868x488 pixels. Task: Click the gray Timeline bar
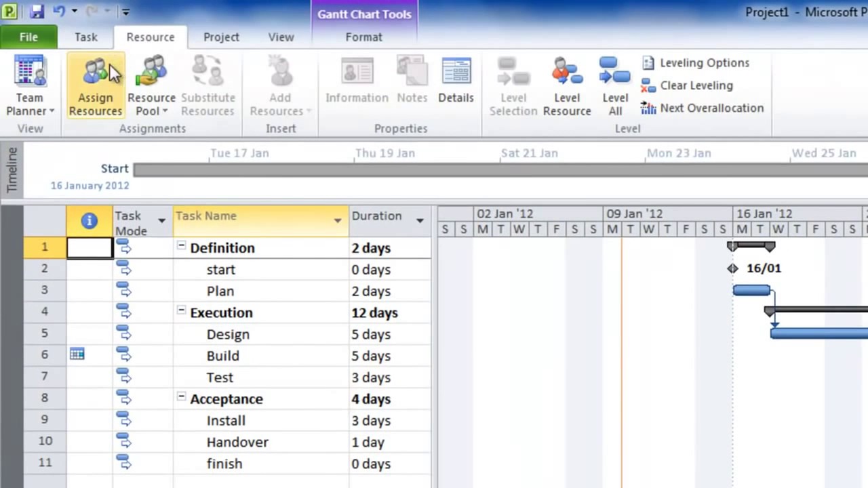pyautogui.click(x=500, y=169)
